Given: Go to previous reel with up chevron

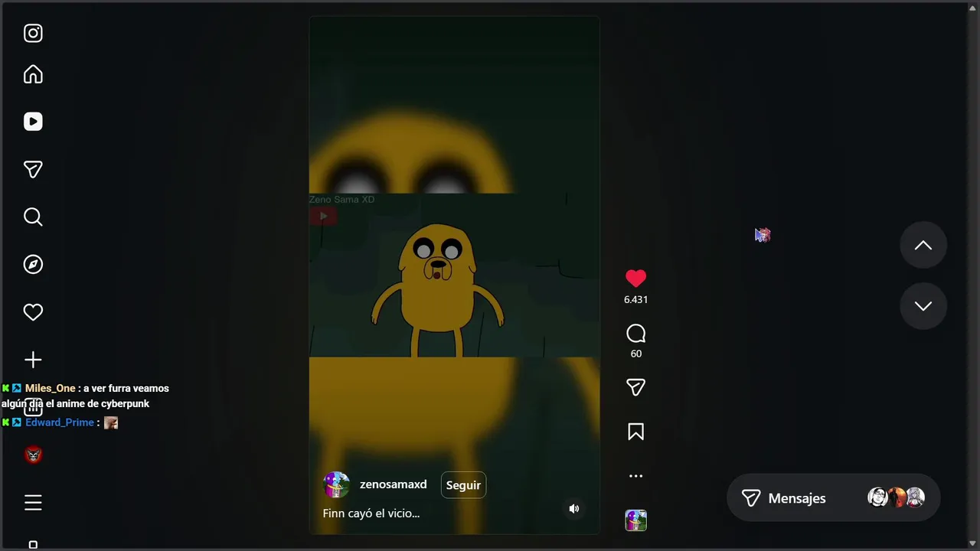Looking at the screenshot, I should (923, 245).
